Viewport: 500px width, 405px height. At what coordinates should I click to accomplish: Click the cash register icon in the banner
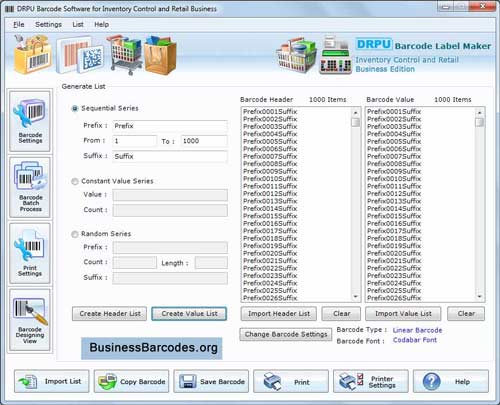335,55
